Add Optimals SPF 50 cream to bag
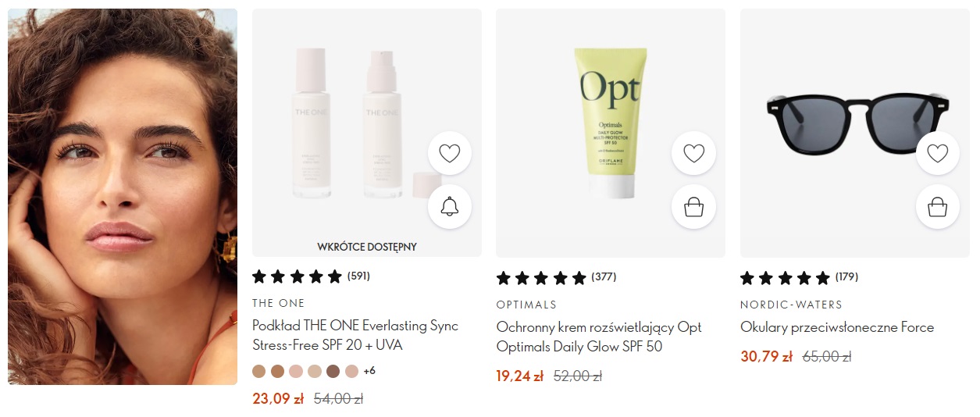The image size is (980, 417). (x=693, y=207)
